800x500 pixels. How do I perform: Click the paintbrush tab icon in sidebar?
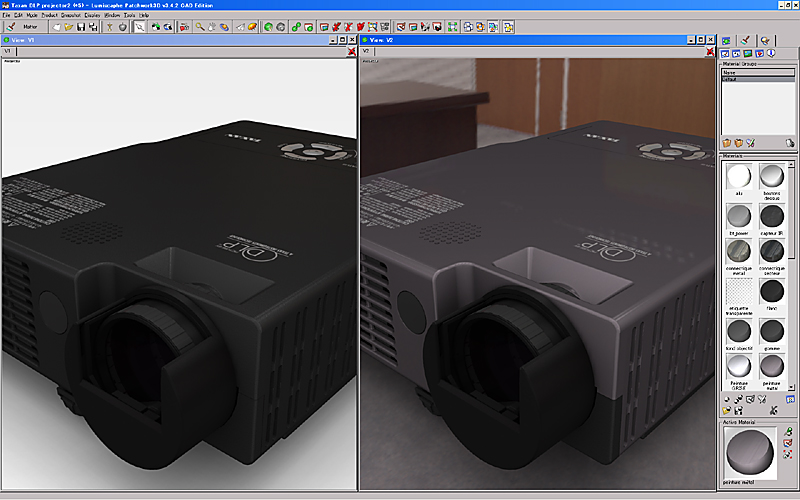click(x=745, y=40)
